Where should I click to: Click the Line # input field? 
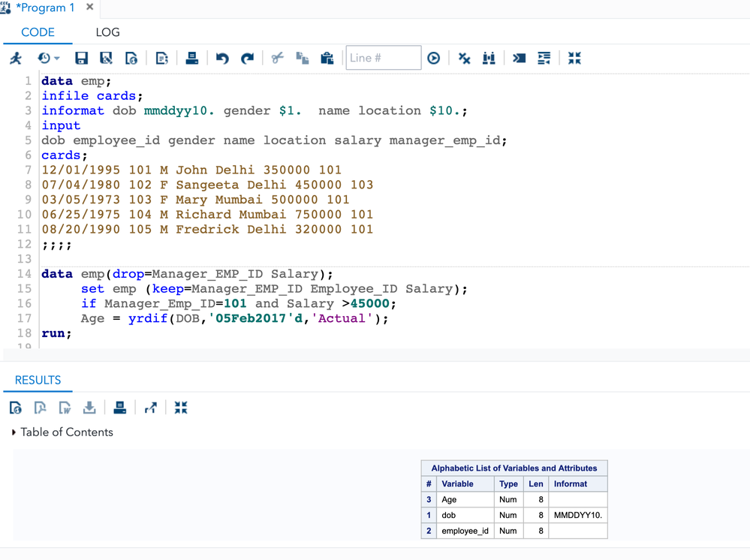(x=383, y=58)
